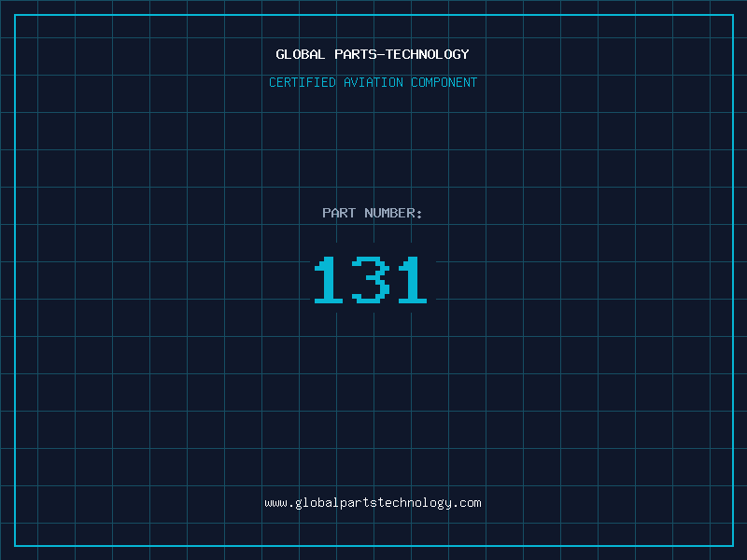The width and height of the screenshot is (747, 560).
Task: Select the CERTIFIED AVIATION COMPONENT subtitle
Action: (373, 82)
